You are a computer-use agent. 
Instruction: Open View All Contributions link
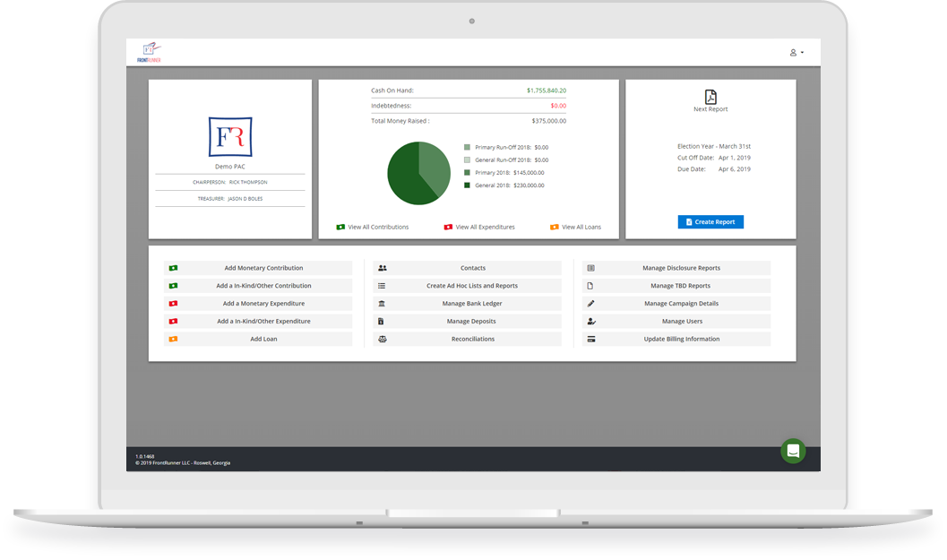tap(378, 228)
